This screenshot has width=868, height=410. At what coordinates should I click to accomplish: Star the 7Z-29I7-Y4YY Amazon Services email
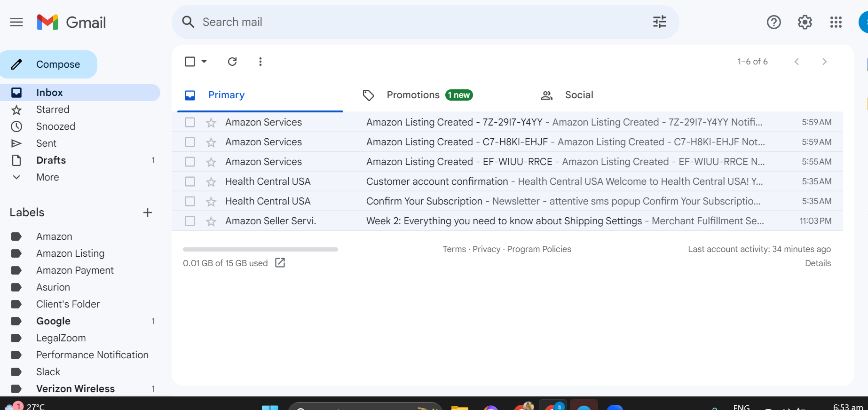pos(211,123)
